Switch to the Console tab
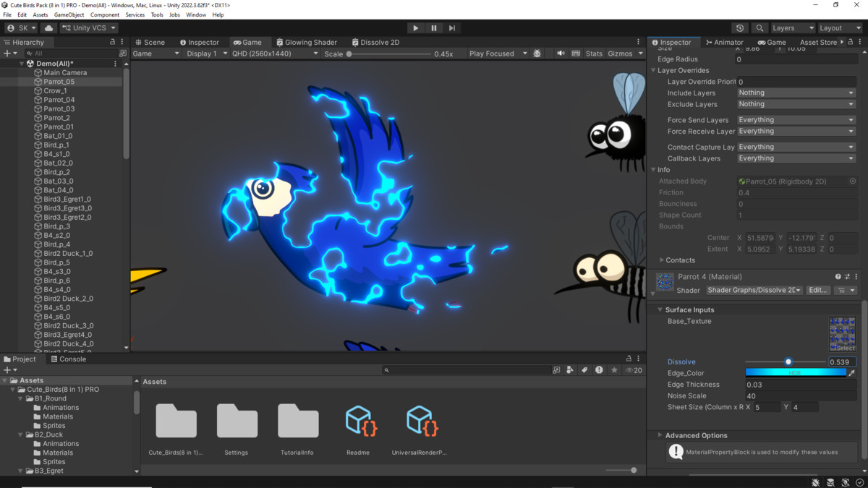 coord(68,359)
